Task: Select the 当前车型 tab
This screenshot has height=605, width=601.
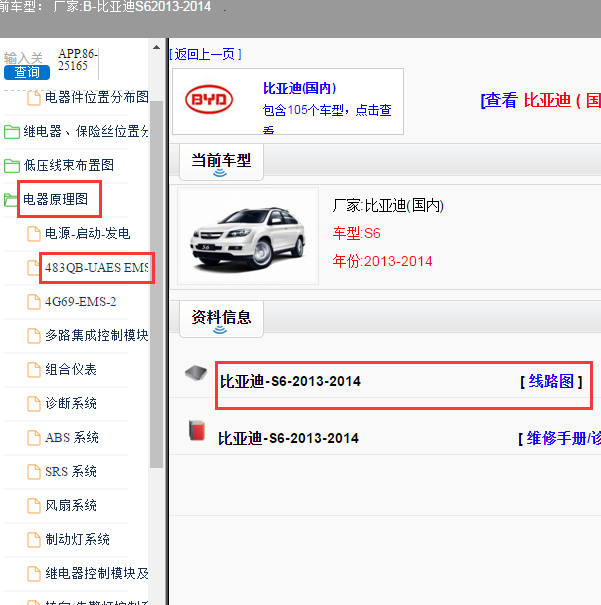Action: coord(221,162)
